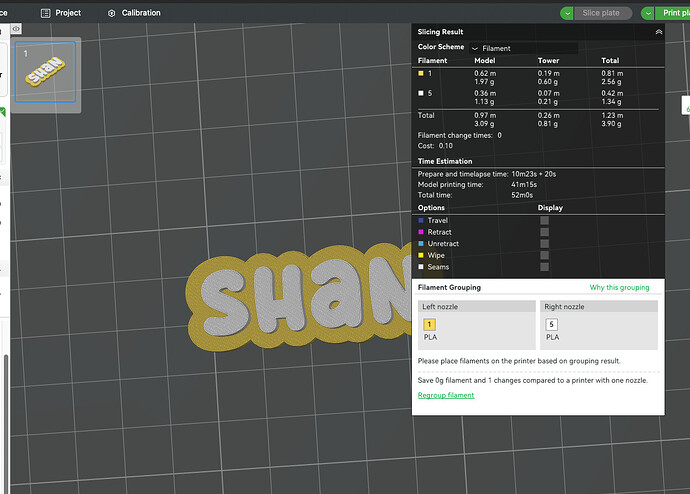The height and width of the screenshot is (494, 690).
Task: Toggle the eye icon above plate thumbnails
Action: [16, 29]
